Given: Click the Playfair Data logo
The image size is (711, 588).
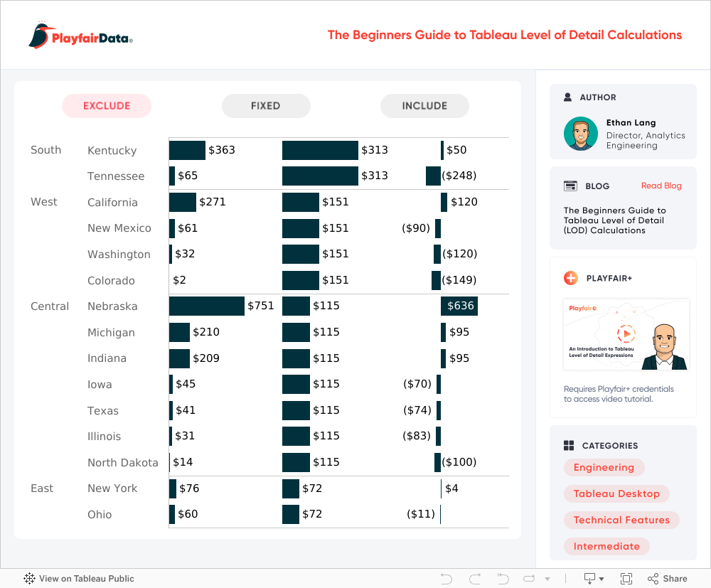Looking at the screenshot, I should 81,36.
